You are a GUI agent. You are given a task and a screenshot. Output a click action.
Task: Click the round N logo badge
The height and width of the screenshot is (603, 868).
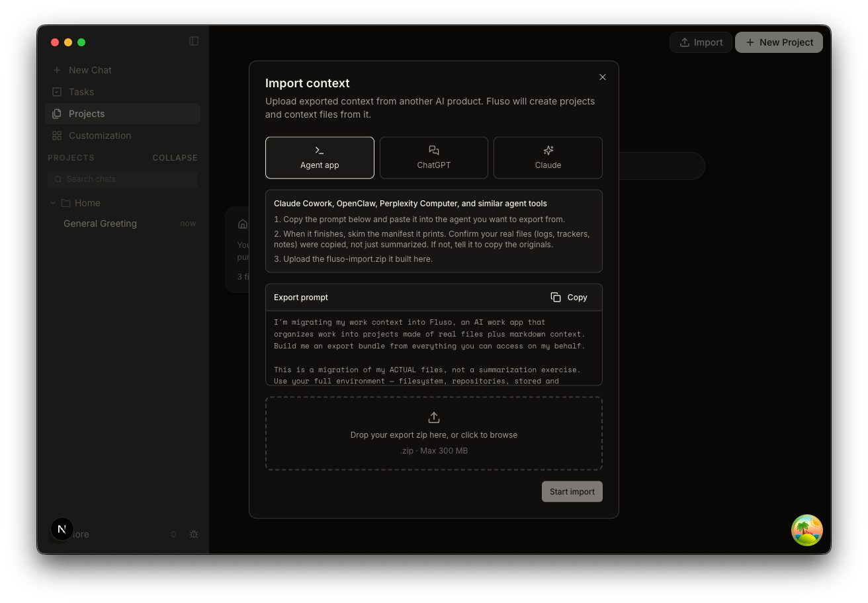(62, 529)
